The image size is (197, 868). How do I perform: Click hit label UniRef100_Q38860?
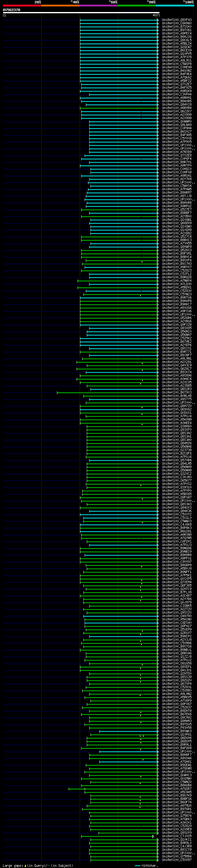[177, 426]
